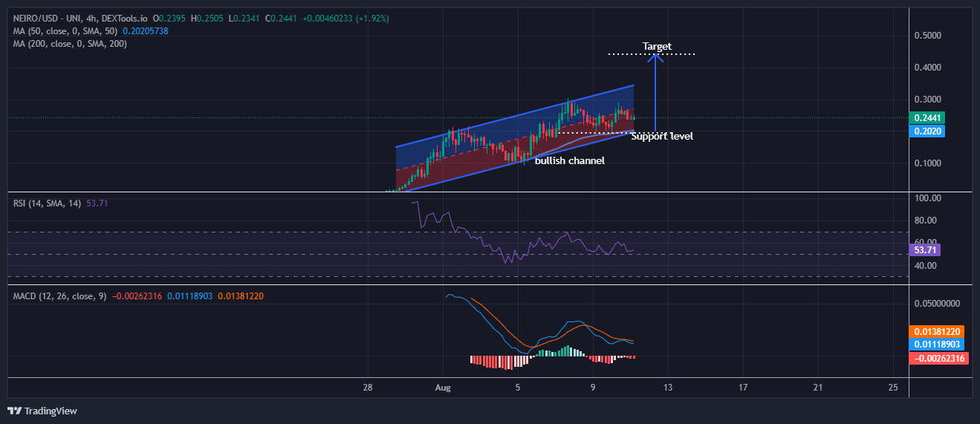Click the MA 50 indicator label
Screen dimensions: 980x424
(x=67, y=31)
